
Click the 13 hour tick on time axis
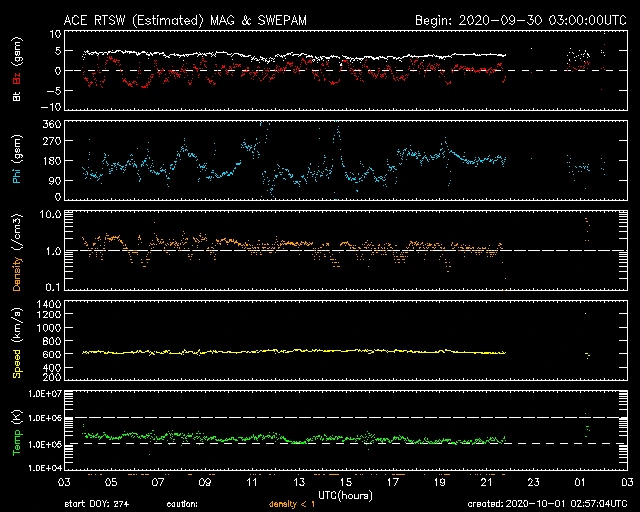tap(298, 482)
